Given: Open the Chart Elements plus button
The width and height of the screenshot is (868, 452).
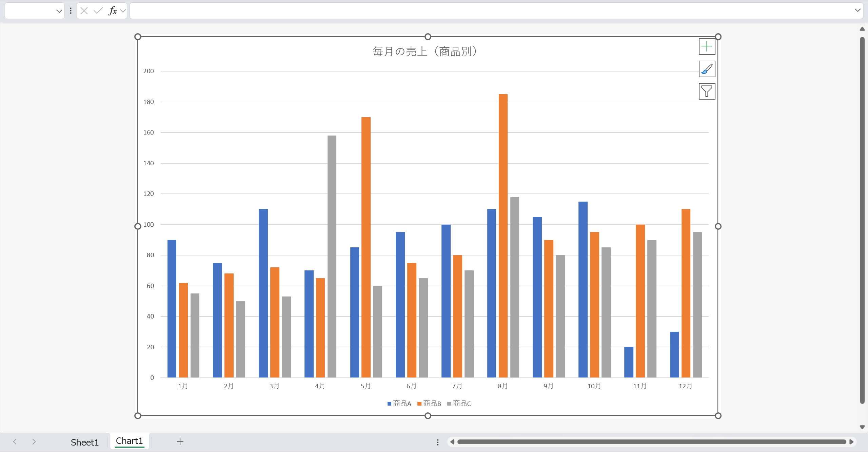Looking at the screenshot, I should point(706,46).
